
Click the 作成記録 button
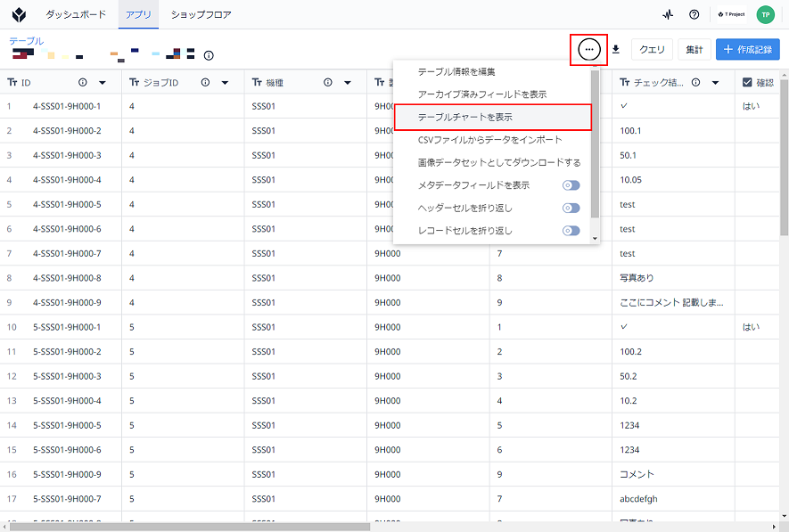748,49
